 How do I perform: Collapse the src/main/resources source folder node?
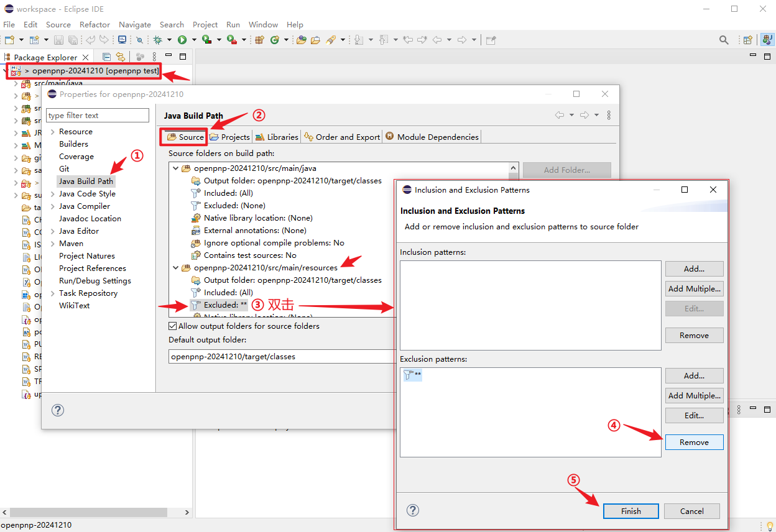click(x=176, y=268)
